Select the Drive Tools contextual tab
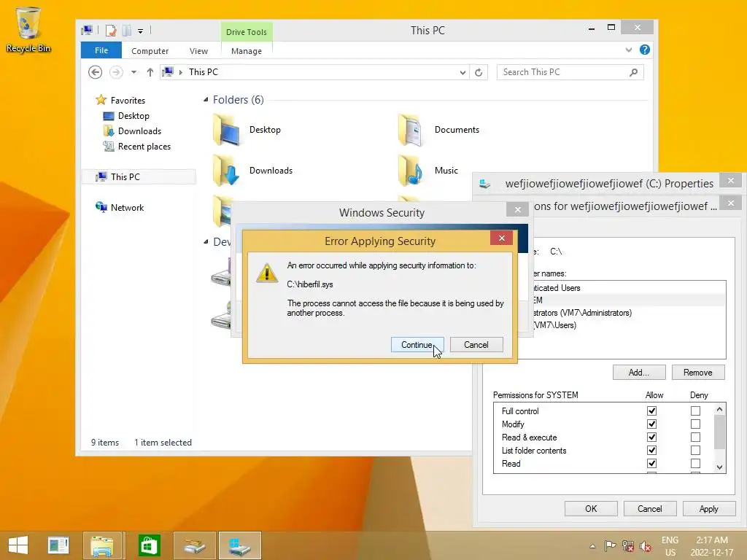The image size is (747, 560). (247, 32)
